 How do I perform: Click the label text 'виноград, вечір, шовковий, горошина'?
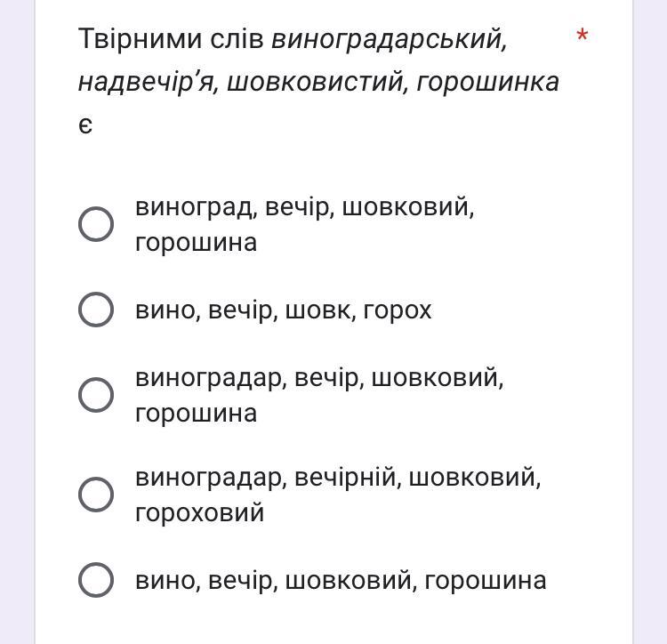[x=304, y=224]
